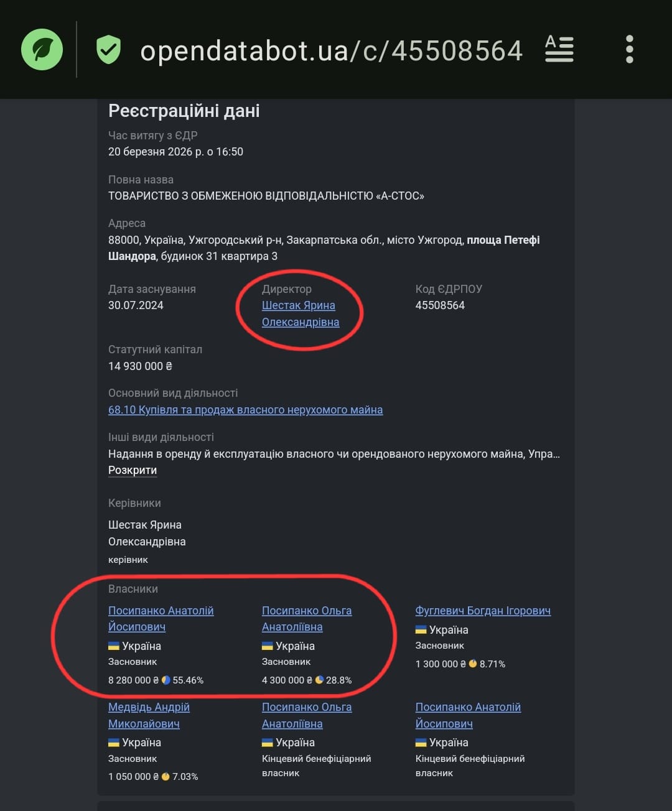Open founder link Медвідь Андрій Миколайович
Image resolution: width=672 pixels, height=811 pixels.
pos(149,715)
